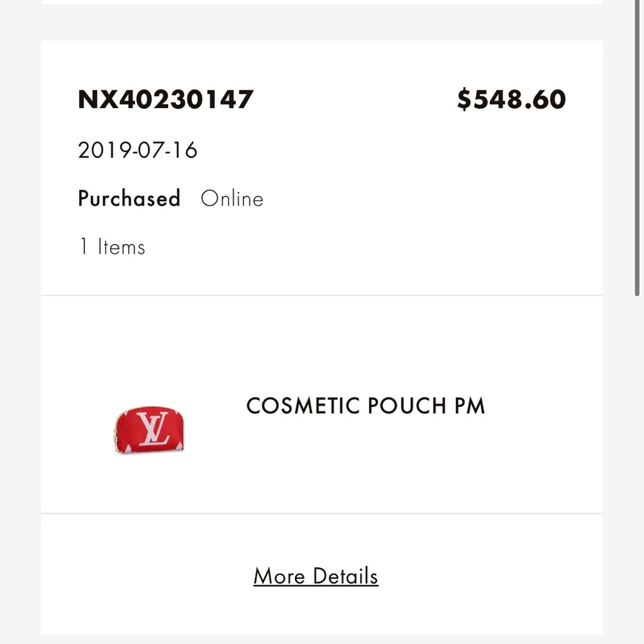Click the bold Purchased status label
Image resolution: width=644 pixels, height=644 pixels.
[129, 198]
